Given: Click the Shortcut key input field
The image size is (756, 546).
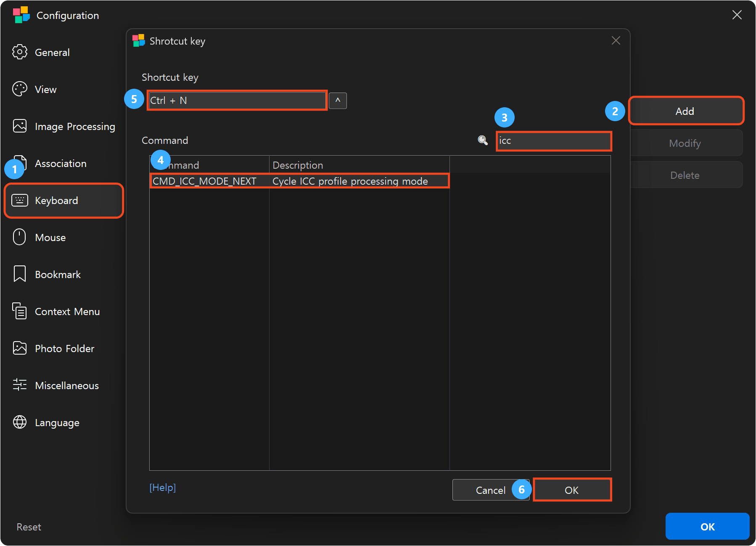Looking at the screenshot, I should click(237, 101).
